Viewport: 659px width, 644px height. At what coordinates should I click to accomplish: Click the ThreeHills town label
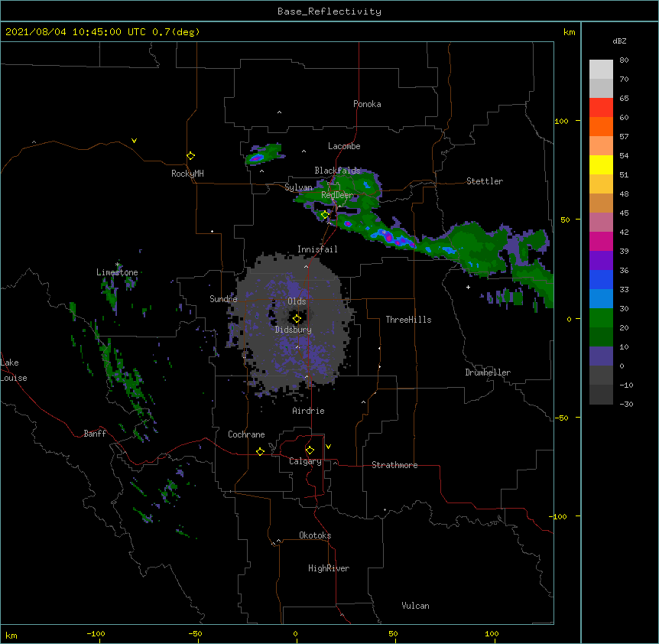click(x=408, y=320)
